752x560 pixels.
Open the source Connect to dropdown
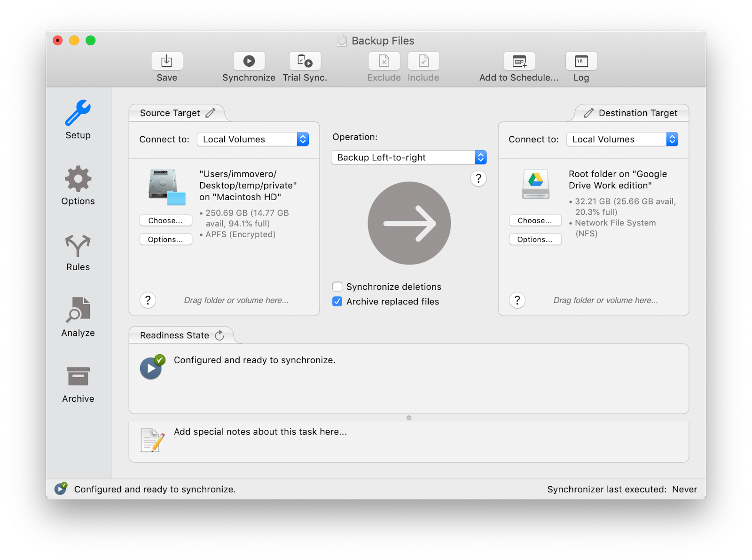(x=303, y=139)
